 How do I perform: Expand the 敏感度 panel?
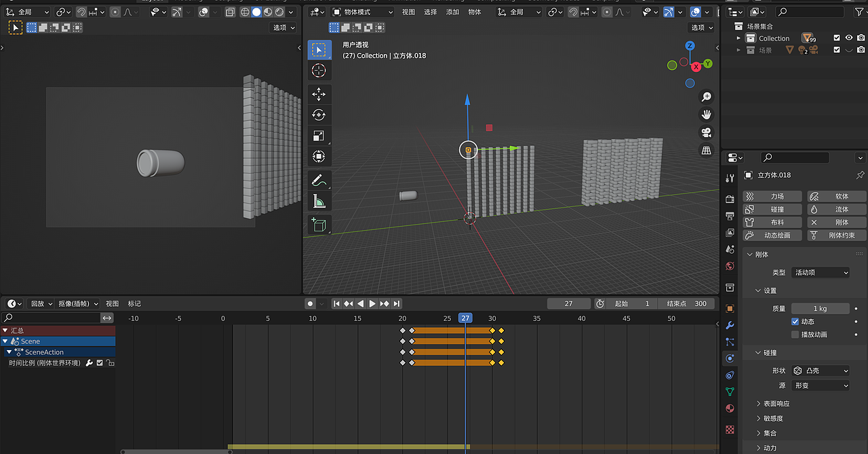pos(773,419)
